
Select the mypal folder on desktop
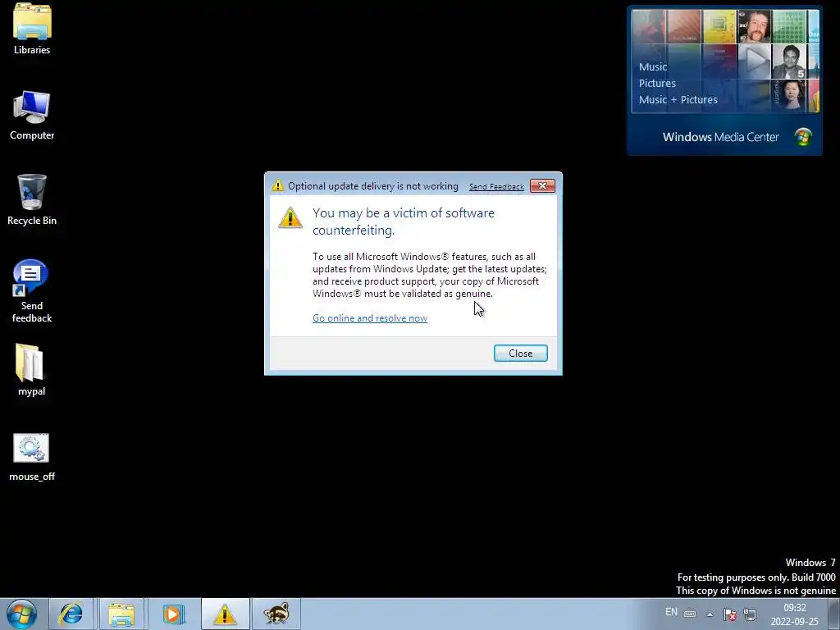coord(32,370)
